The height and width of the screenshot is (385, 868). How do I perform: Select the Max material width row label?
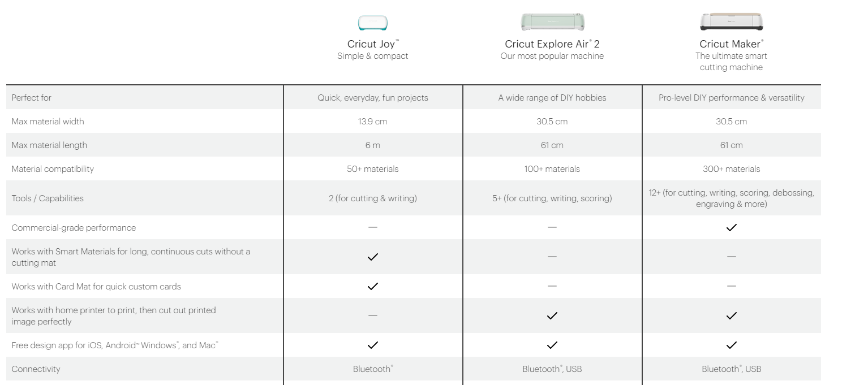tap(48, 122)
